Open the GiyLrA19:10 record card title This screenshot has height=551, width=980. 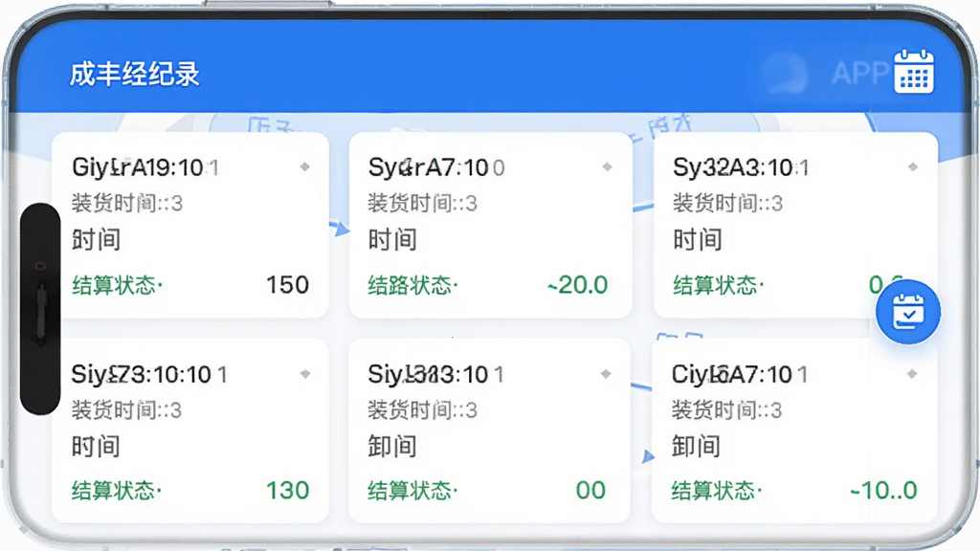tap(145, 167)
